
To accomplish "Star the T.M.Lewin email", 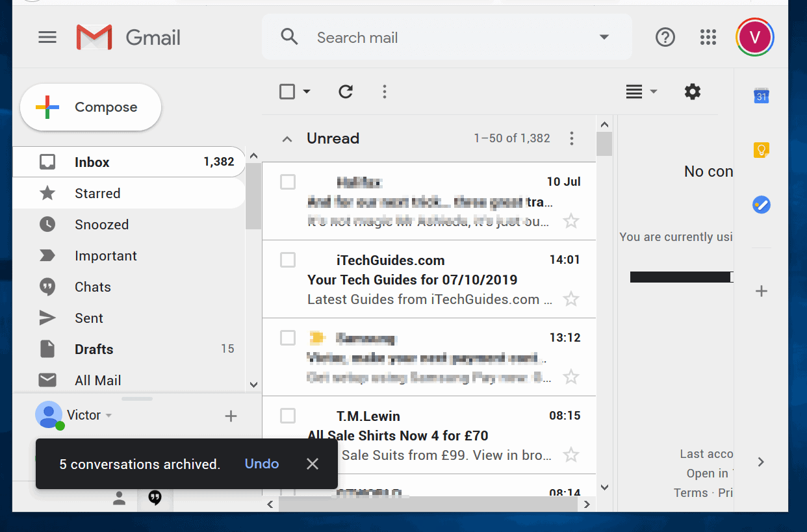I will click(571, 455).
